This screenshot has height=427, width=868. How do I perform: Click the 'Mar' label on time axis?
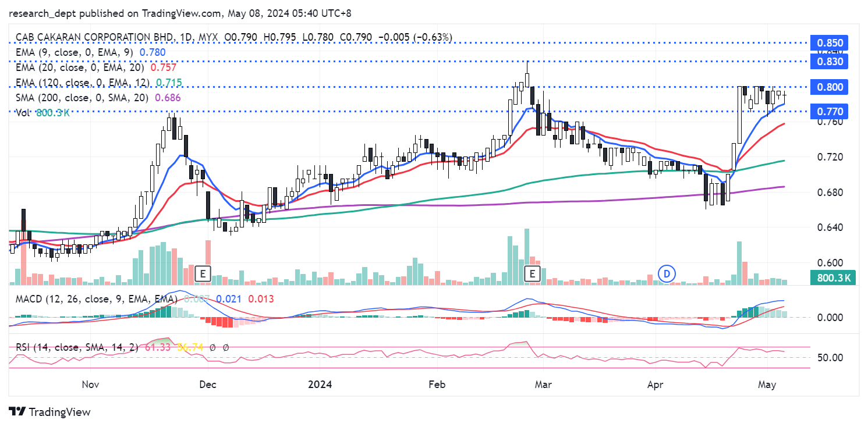point(543,385)
